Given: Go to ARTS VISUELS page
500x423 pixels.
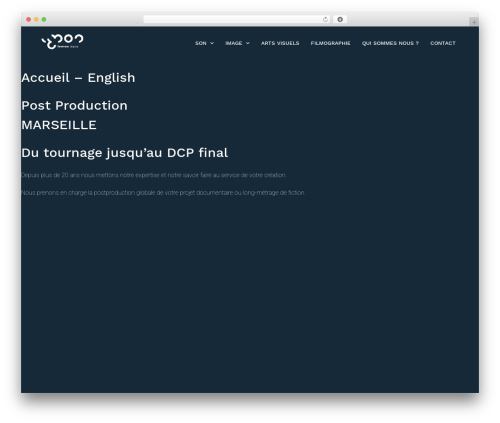Looking at the screenshot, I should pyautogui.click(x=280, y=43).
